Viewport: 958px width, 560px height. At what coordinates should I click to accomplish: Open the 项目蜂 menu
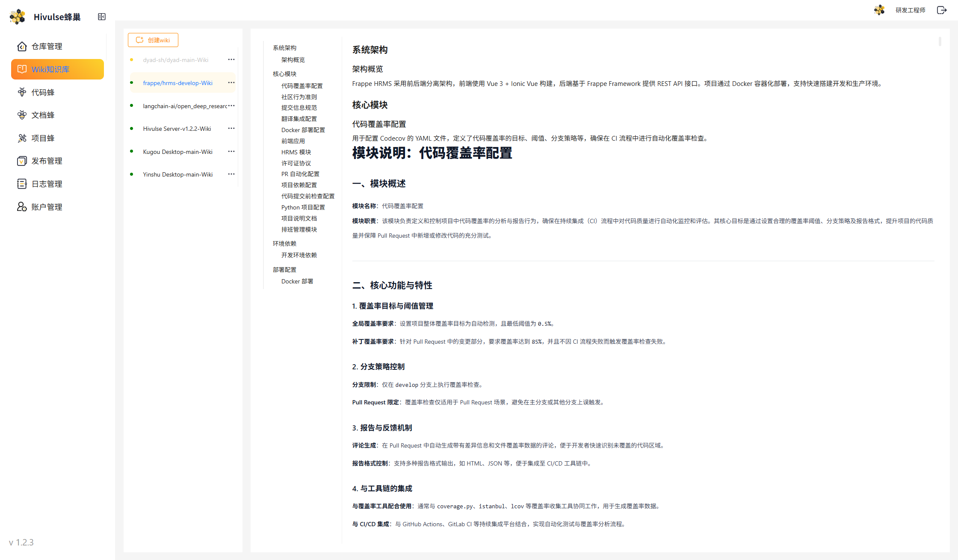pos(57,138)
